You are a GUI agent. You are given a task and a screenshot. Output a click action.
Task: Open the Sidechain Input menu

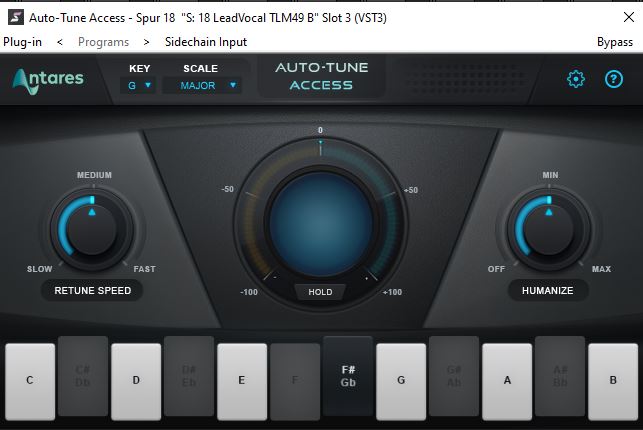click(x=206, y=42)
